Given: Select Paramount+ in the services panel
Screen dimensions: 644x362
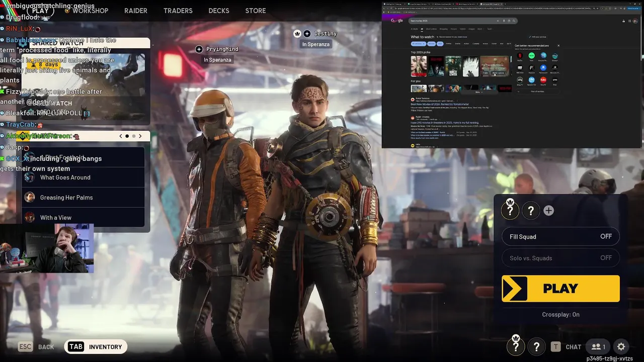Looking at the screenshot, I should tap(543, 68).
